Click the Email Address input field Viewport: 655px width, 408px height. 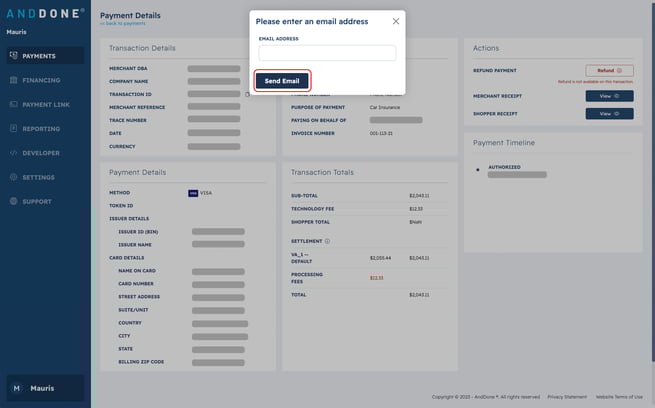point(327,53)
